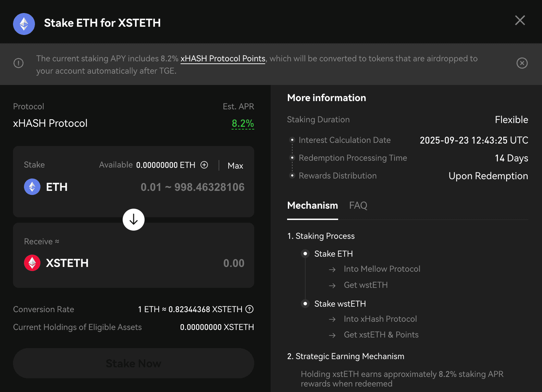The height and width of the screenshot is (392, 542).
Task: Click the 'Get wstETH' step line
Action: coord(366,285)
